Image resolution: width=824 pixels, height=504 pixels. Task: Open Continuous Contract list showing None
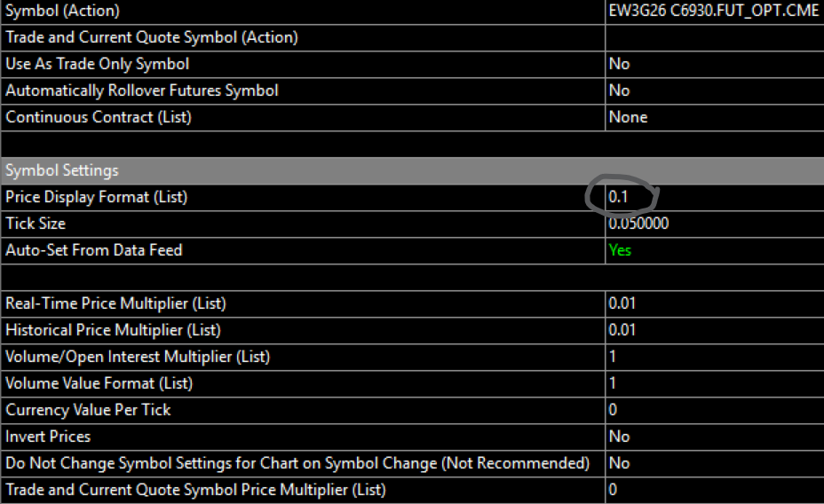628,117
